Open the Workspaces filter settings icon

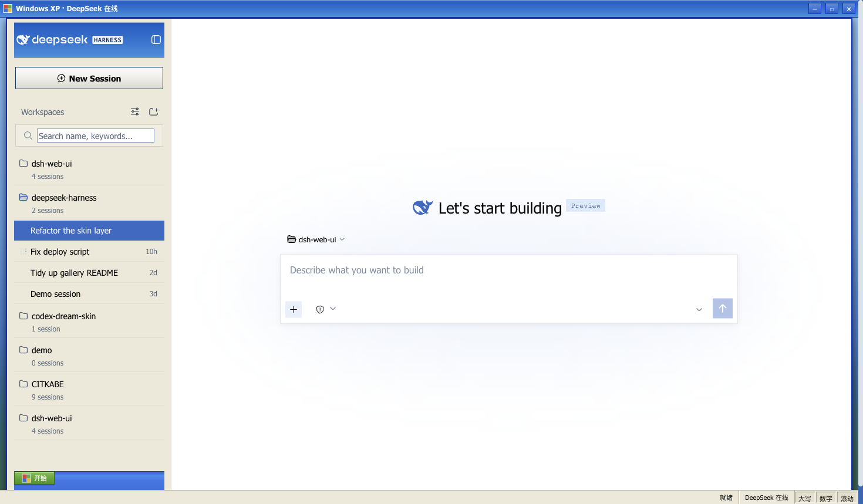pyautogui.click(x=135, y=111)
